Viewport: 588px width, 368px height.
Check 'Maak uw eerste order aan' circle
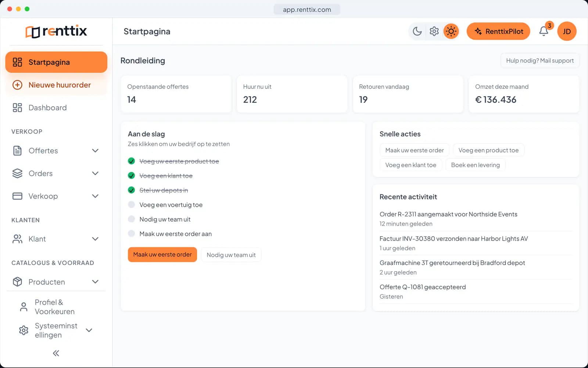tap(131, 234)
